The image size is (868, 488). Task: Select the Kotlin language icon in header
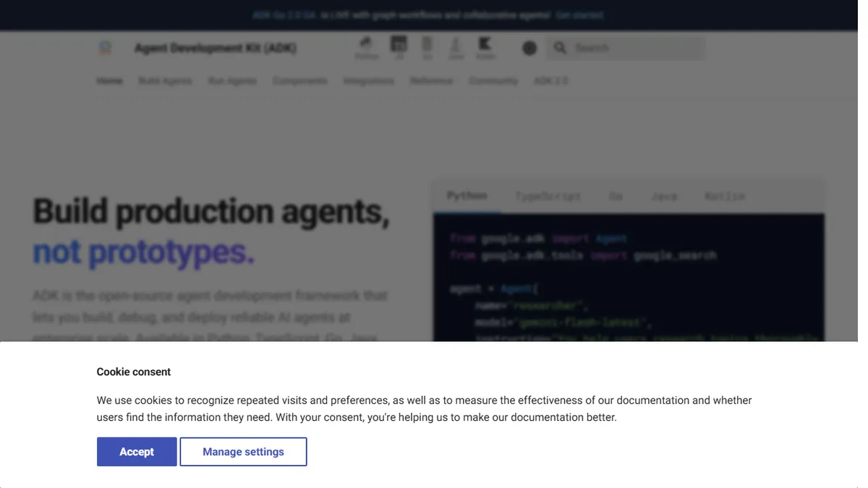(x=485, y=48)
